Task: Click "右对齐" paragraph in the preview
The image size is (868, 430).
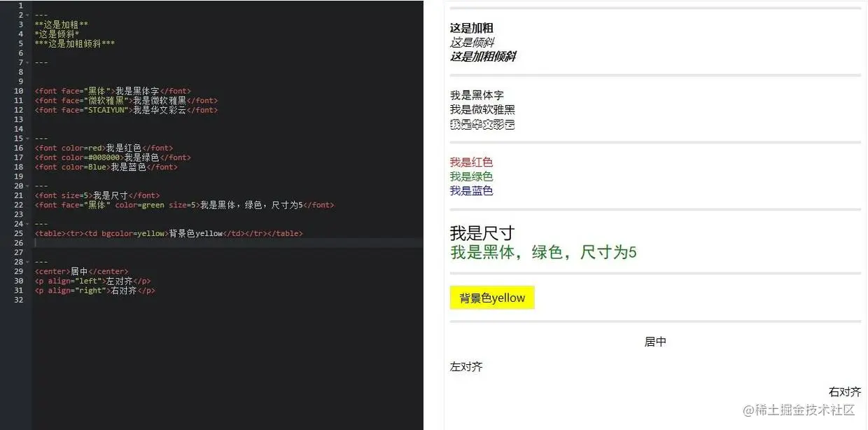Action: (x=845, y=392)
